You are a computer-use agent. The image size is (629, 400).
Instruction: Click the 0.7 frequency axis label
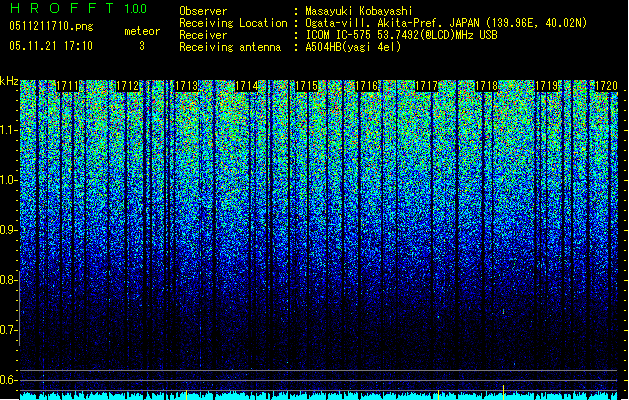[x=8, y=330]
